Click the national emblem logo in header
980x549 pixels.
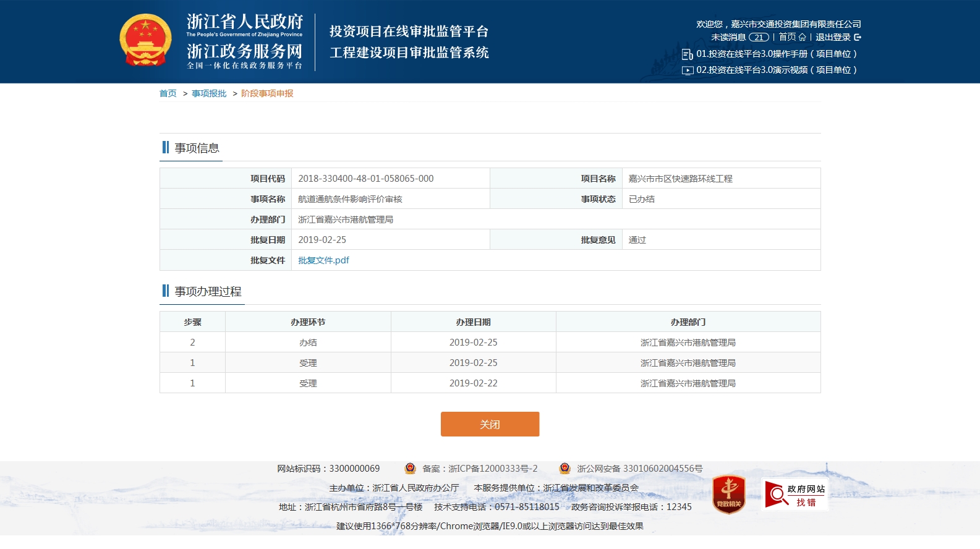tap(145, 40)
